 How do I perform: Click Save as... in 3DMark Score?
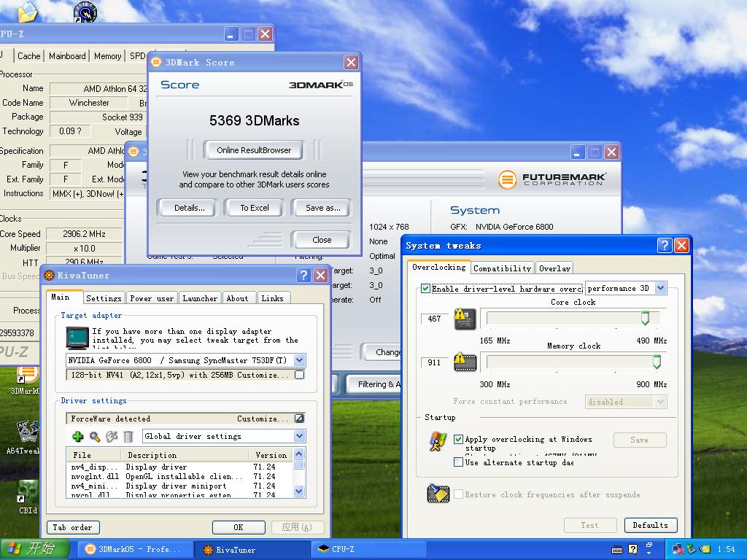322,208
